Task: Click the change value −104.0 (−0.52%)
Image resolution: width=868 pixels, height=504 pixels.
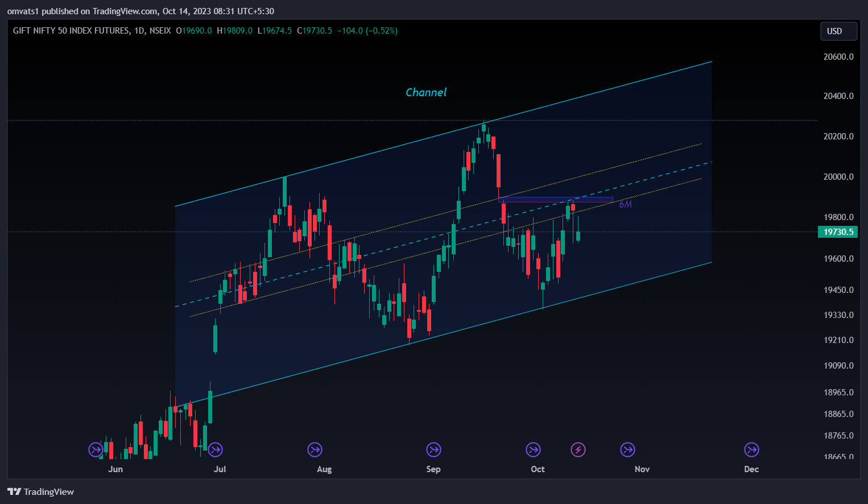Action: pos(367,31)
